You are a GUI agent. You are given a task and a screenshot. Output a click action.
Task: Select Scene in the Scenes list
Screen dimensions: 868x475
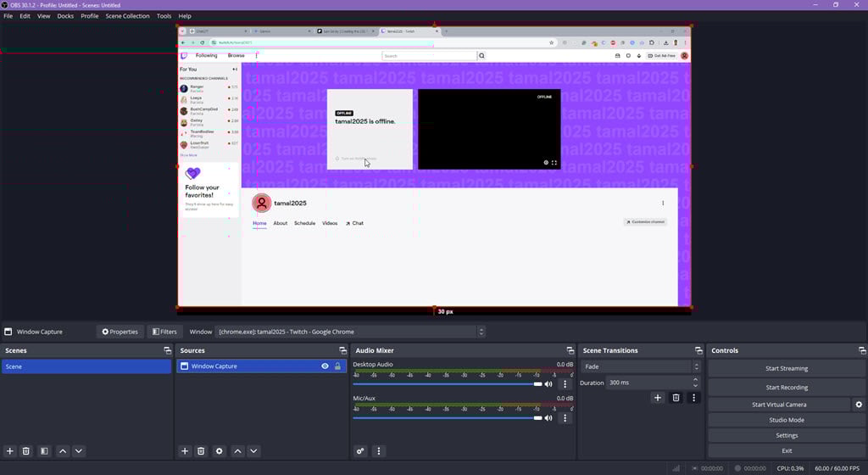coord(86,366)
